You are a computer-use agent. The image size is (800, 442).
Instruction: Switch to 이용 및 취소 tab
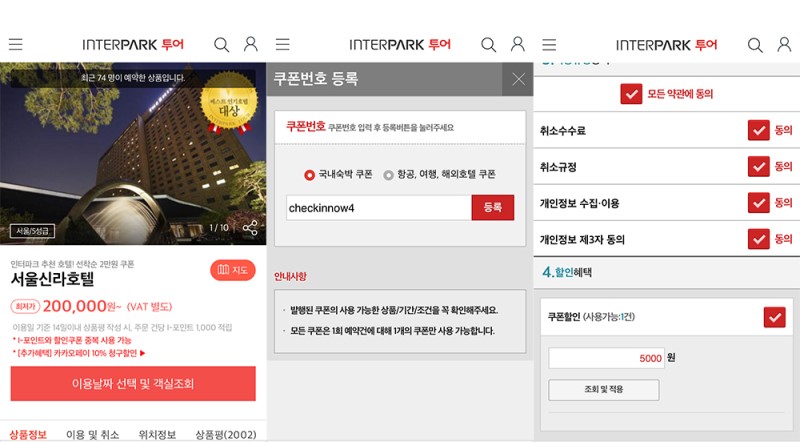92,434
